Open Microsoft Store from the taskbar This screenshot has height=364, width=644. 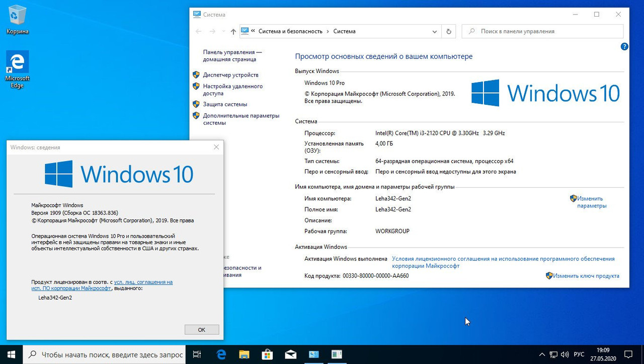[267, 354]
